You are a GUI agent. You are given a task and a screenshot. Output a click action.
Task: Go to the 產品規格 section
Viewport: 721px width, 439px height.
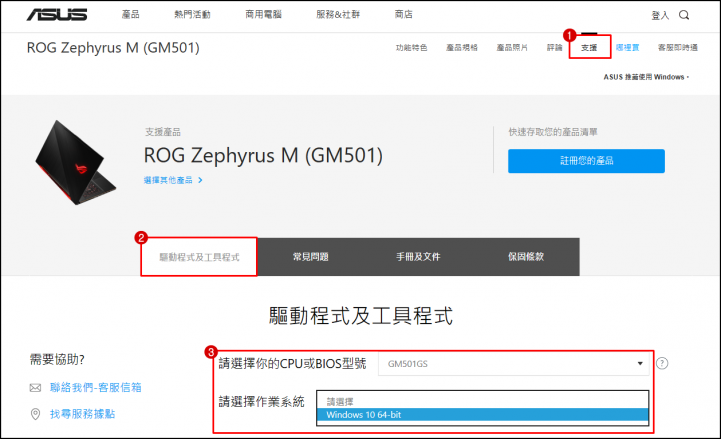click(x=462, y=47)
